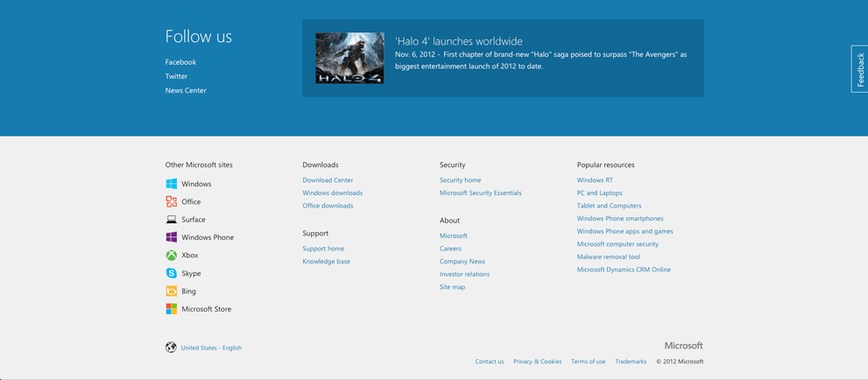The image size is (868, 380).
Task: Open 'Halo 4' launches worldwide headline
Action: [459, 41]
